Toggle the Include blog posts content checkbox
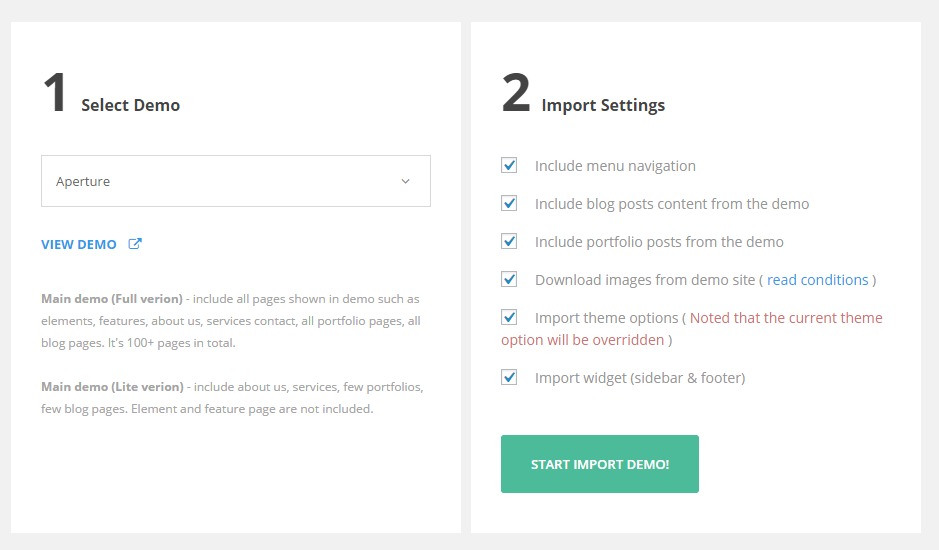Viewport: 939px width, 550px height. 510,203
